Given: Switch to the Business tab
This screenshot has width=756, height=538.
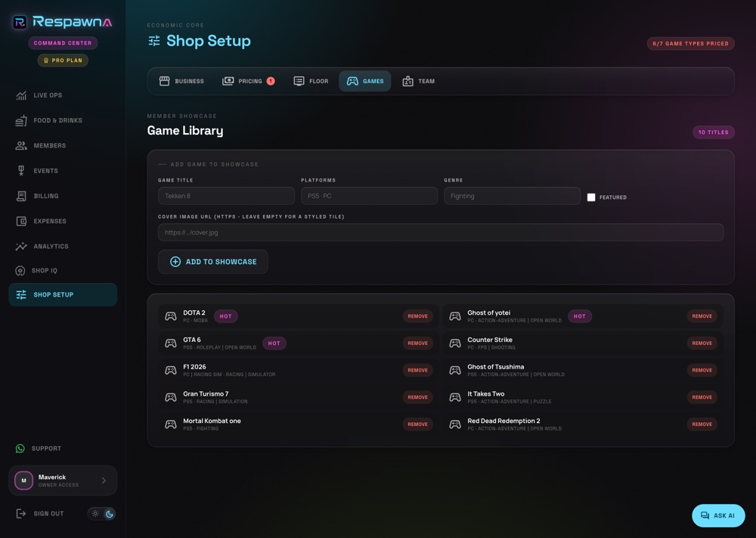Looking at the screenshot, I should (181, 81).
